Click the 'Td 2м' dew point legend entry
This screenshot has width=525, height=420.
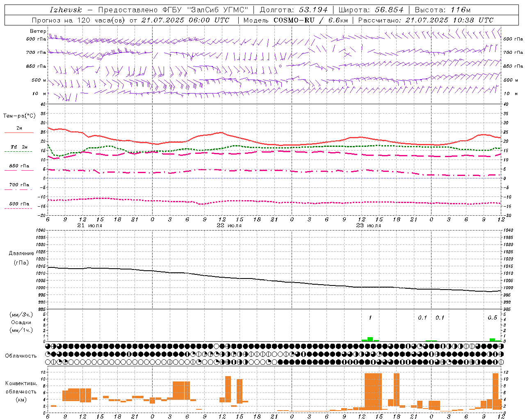point(19,147)
